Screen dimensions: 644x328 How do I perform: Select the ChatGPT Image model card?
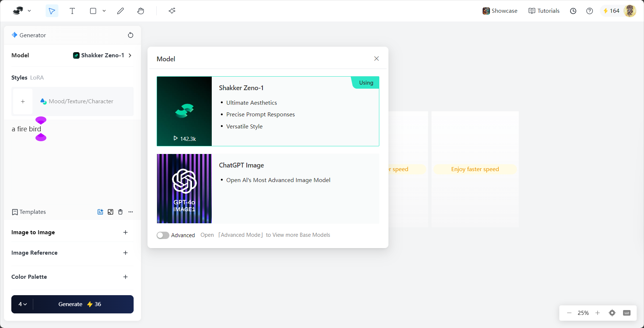(268, 189)
